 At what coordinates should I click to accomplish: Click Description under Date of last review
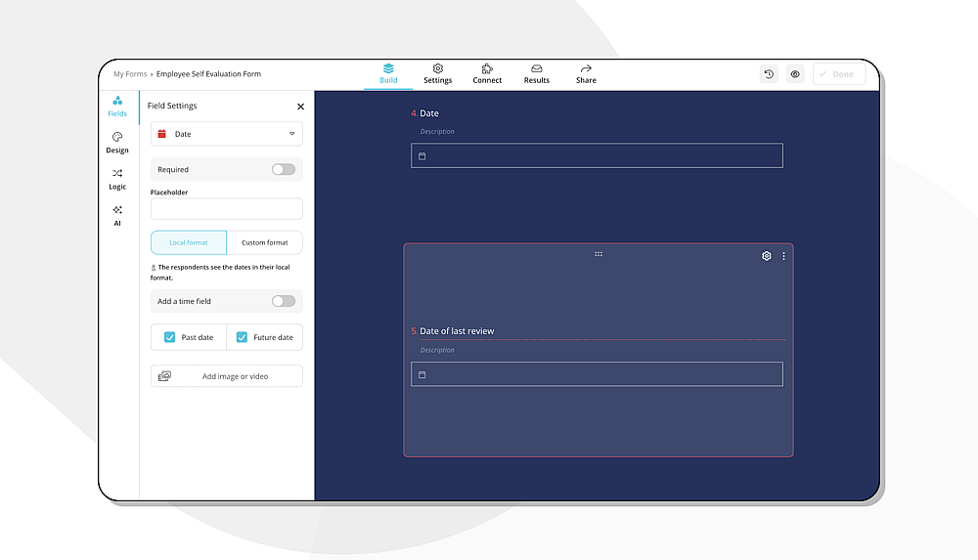(x=437, y=350)
